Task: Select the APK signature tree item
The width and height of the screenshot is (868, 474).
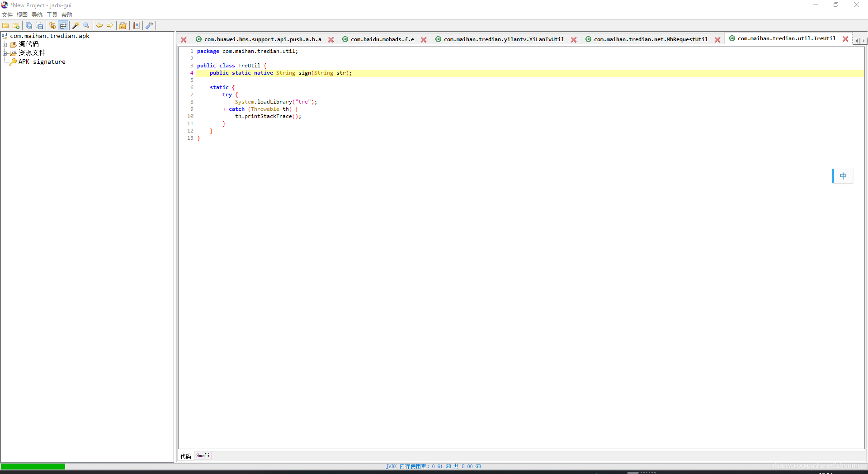Action: [x=42, y=62]
